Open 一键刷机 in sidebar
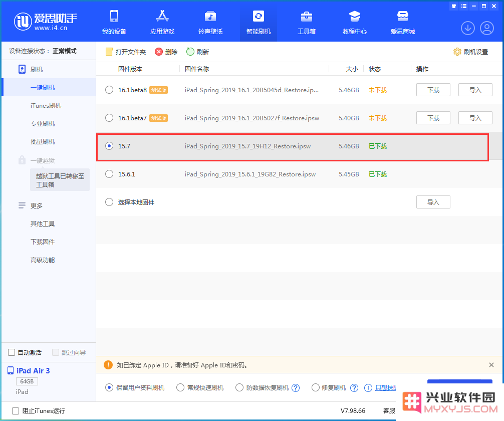 (43, 88)
